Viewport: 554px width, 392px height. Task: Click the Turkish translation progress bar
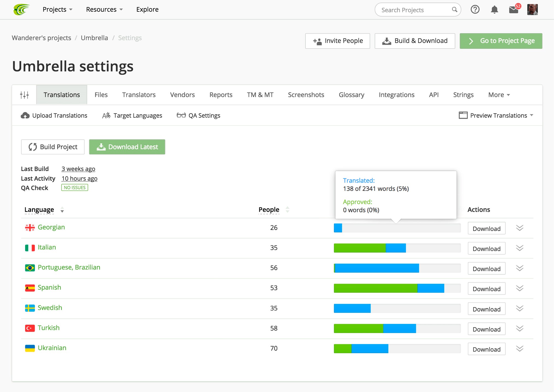point(397,328)
